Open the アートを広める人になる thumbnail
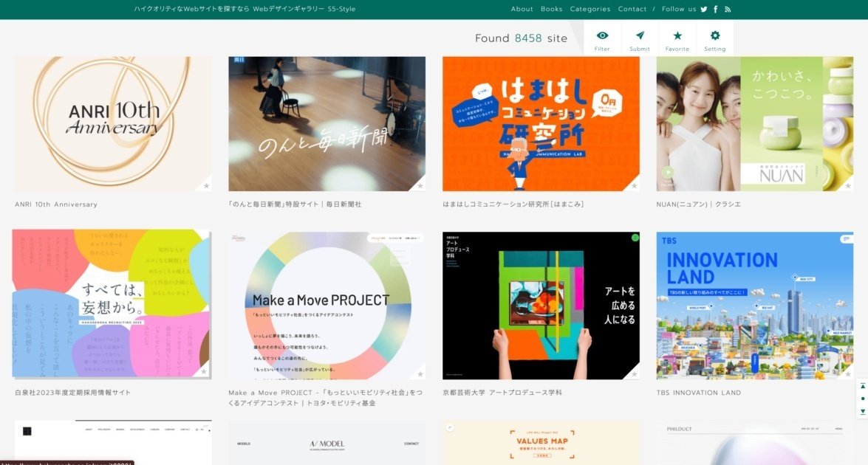The height and width of the screenshot is (465, 868). coord(541,306)
